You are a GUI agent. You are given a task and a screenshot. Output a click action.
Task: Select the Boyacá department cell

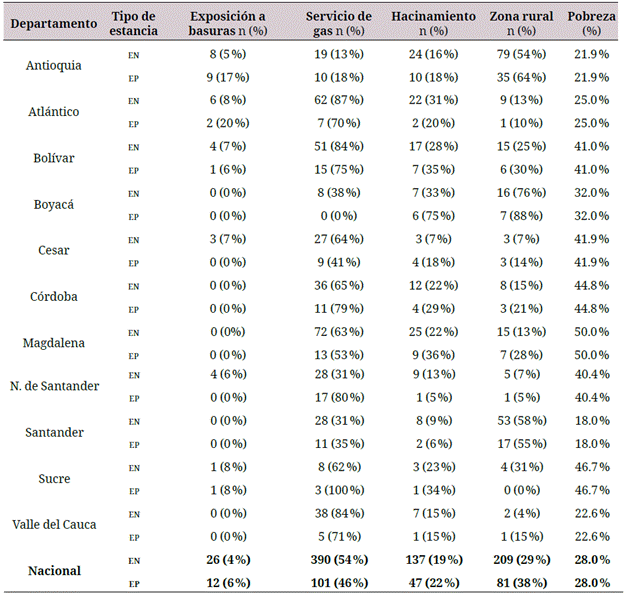56,203
